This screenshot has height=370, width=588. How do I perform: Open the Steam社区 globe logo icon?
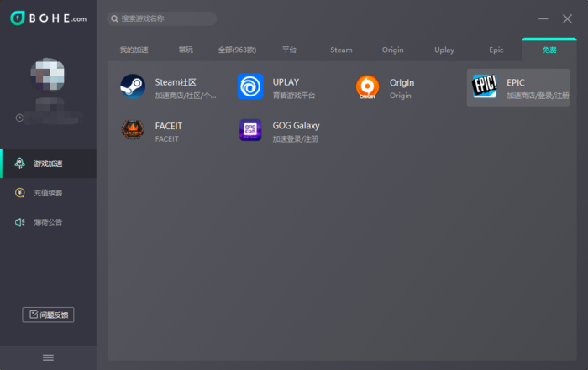pos(133,86)
